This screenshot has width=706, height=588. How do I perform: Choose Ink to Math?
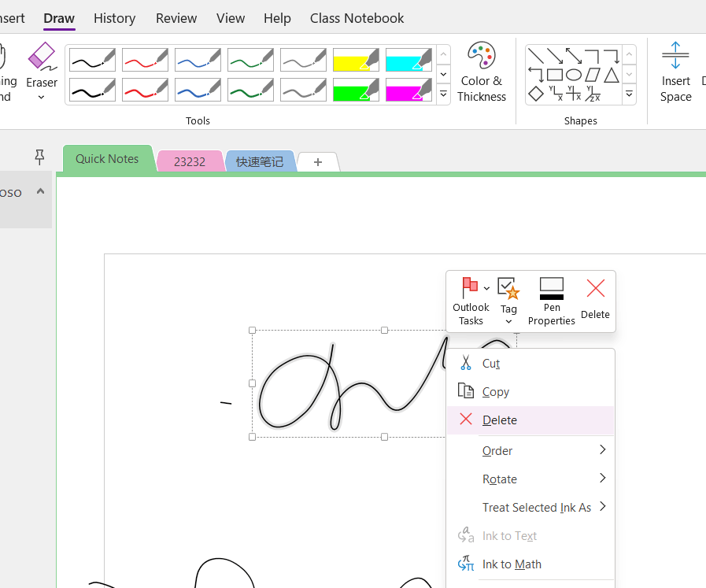530,564
